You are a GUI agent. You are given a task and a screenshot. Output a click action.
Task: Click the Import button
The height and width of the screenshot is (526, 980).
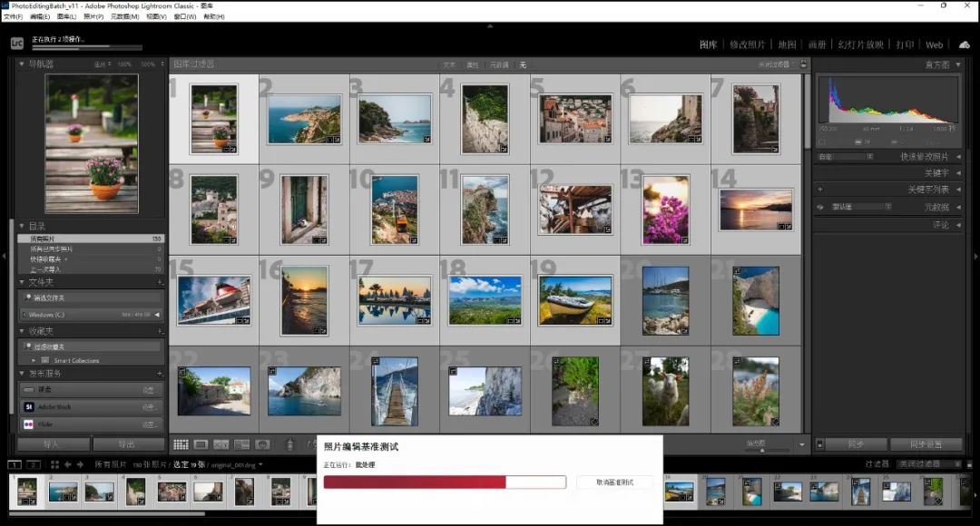coord(54,444)
